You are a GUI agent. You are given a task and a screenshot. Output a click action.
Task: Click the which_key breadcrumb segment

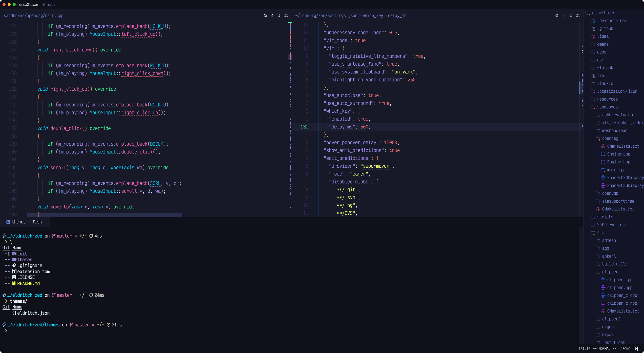tap(373, 15)
